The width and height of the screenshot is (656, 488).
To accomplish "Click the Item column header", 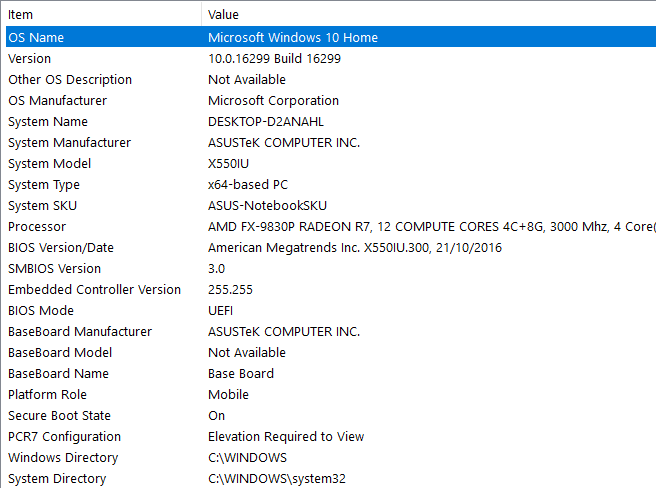I will [x=103, y=15].
